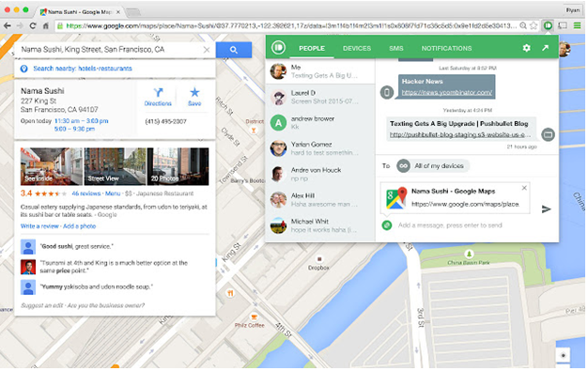Save Nama Sushi with the star icon
Image resolution: width=588 pixels, height=371 pixels.
(194, 97)
